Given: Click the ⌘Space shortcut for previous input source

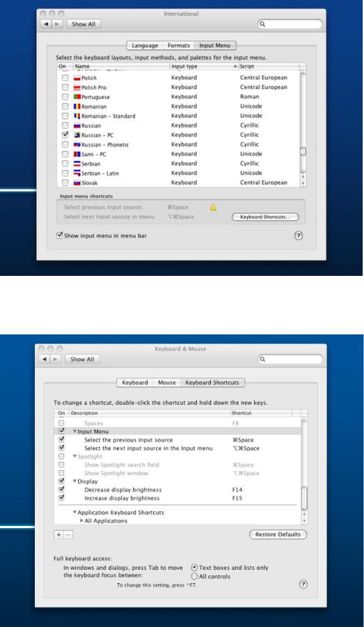Looking at the screenshot, I should pos(243,440).
